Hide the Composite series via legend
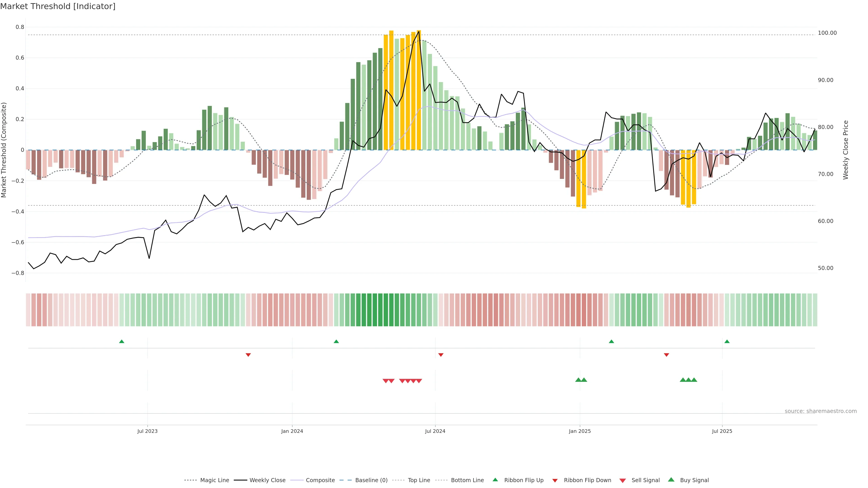The width and height of the screenshot is (868, 488). tap(320, 480)
